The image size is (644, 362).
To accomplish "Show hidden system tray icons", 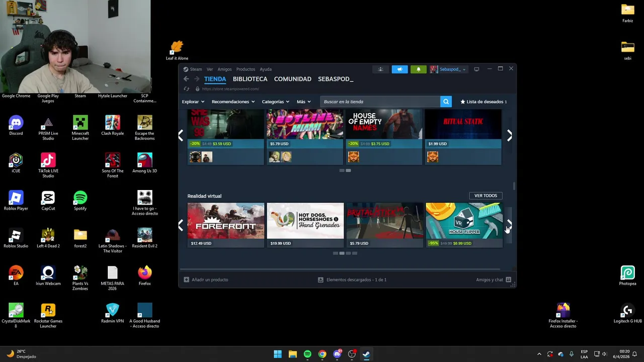I will pyautogui.click(x=539, y=354).
